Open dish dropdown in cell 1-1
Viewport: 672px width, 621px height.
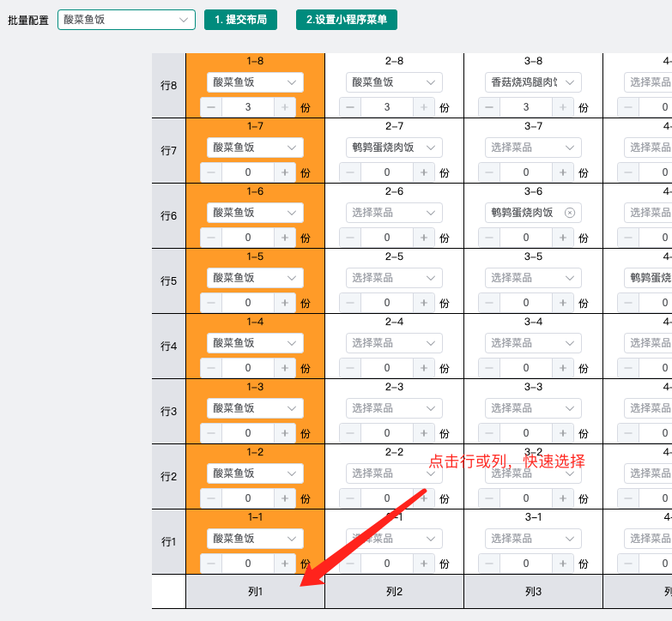pos(255,539)
